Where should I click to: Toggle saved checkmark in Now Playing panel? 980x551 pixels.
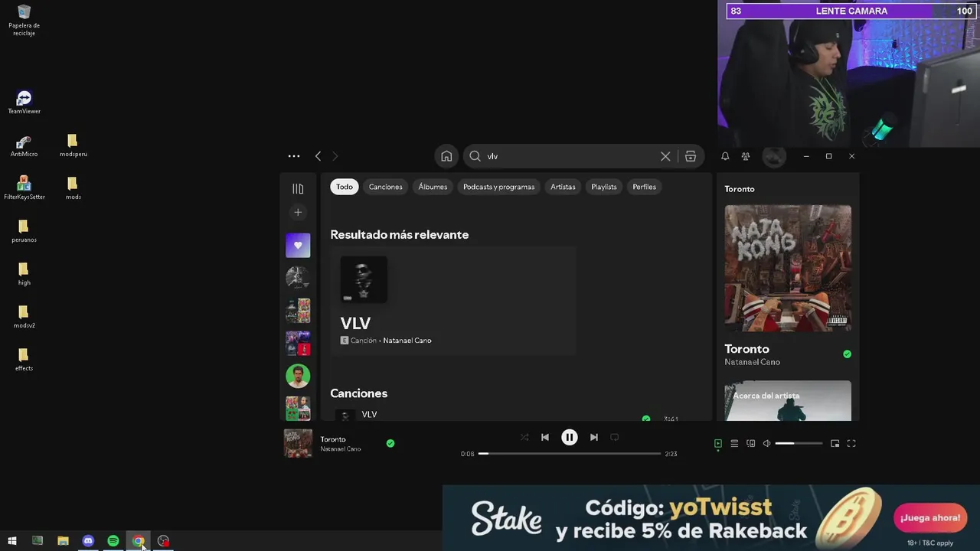847,354
